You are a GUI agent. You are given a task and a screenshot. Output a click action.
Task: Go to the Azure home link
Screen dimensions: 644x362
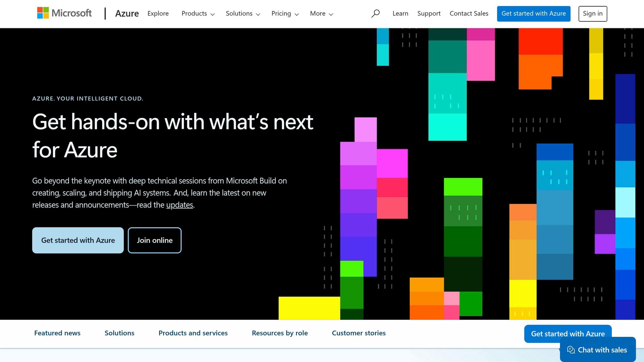(x=127, y=14)
